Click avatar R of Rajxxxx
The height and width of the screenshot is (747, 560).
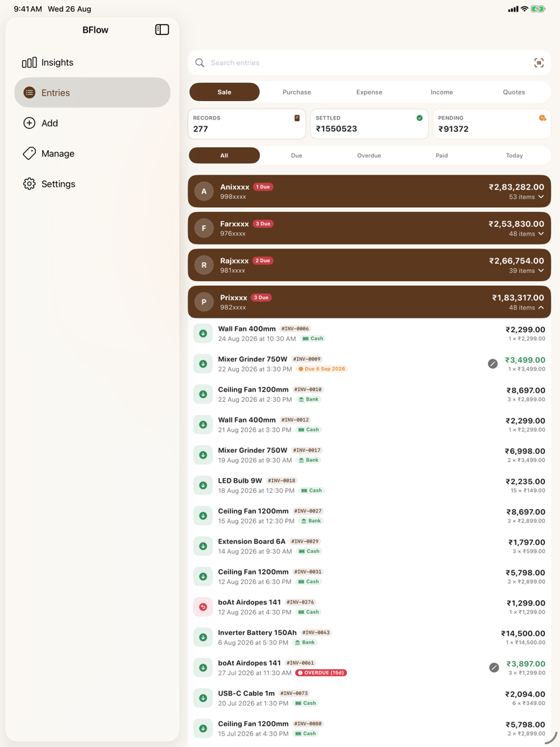tap(204, 265)
